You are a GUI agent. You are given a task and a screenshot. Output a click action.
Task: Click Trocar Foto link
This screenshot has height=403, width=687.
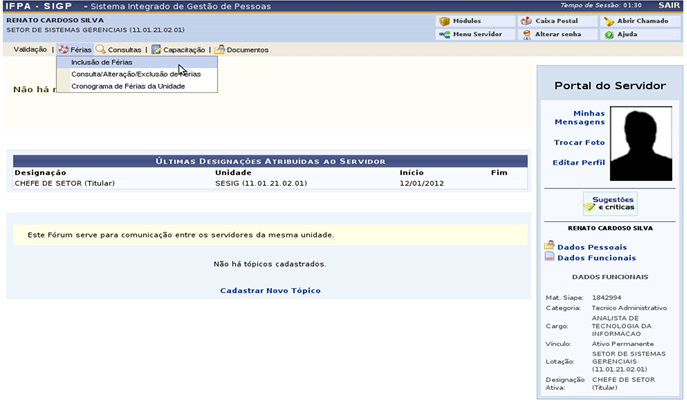pos(579,142)
